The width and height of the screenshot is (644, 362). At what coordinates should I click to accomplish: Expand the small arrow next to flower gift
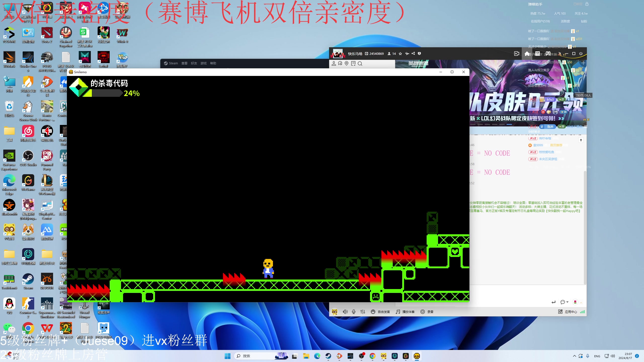pyautogui.click(x=581, y=303)
